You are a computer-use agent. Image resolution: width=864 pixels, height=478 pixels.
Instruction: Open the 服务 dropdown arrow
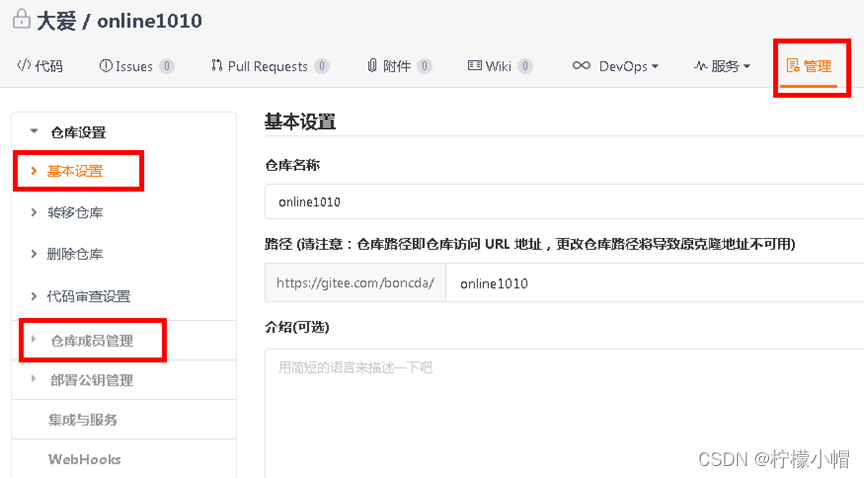point(747,67)
